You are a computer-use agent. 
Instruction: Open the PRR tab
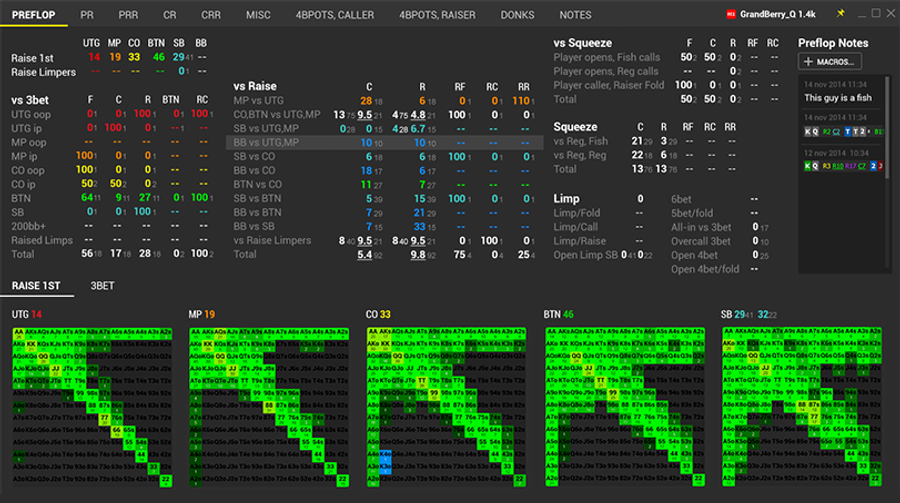(128, 15)
